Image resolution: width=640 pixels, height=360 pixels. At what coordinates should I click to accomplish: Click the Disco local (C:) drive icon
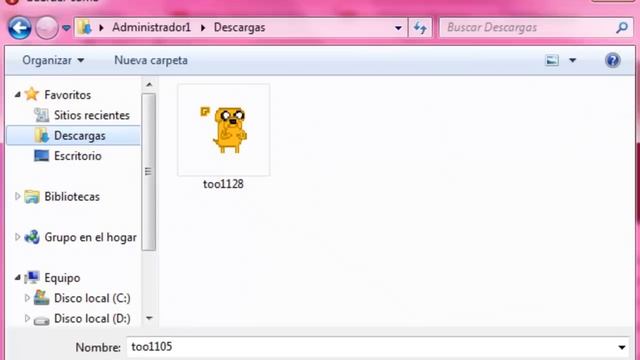tap(41, 298)
